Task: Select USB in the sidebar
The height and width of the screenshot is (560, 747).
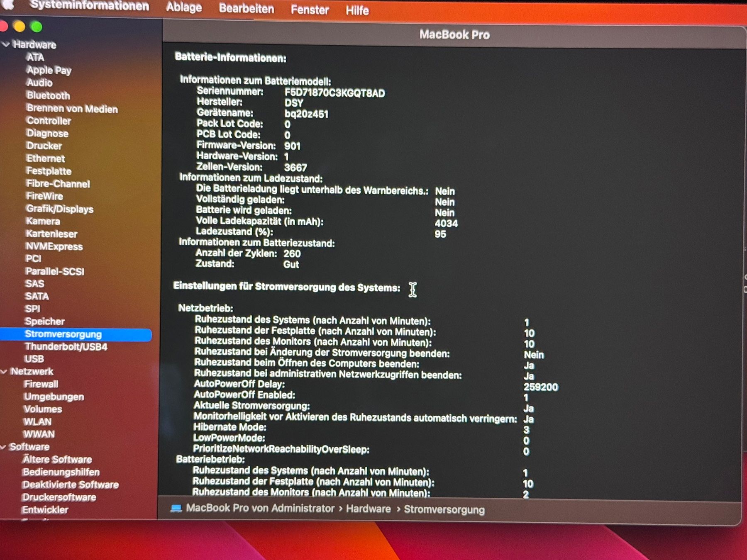Action: (x=34, y=359)
